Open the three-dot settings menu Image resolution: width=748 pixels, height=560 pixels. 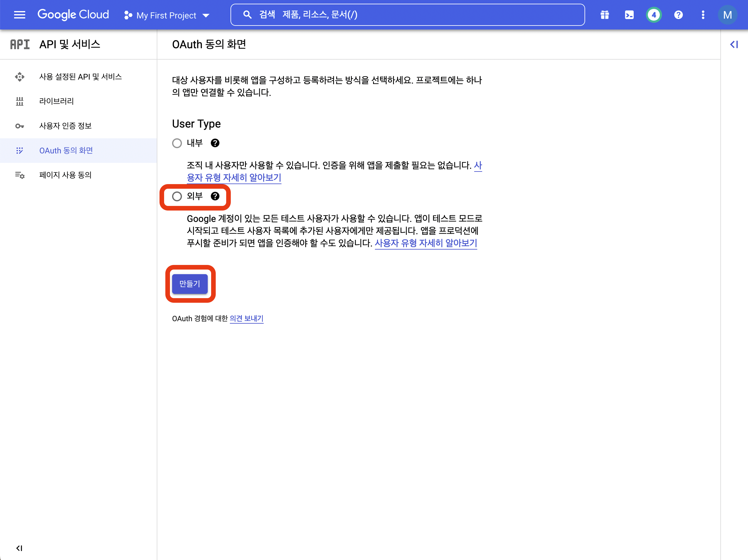(703, 15)
